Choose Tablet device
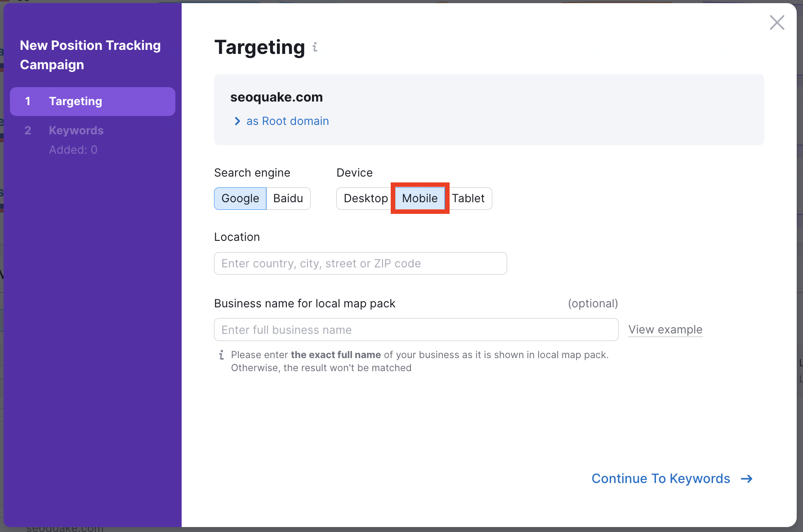The height and width of the screenshot is (532, 803). (x=468, y=199)
